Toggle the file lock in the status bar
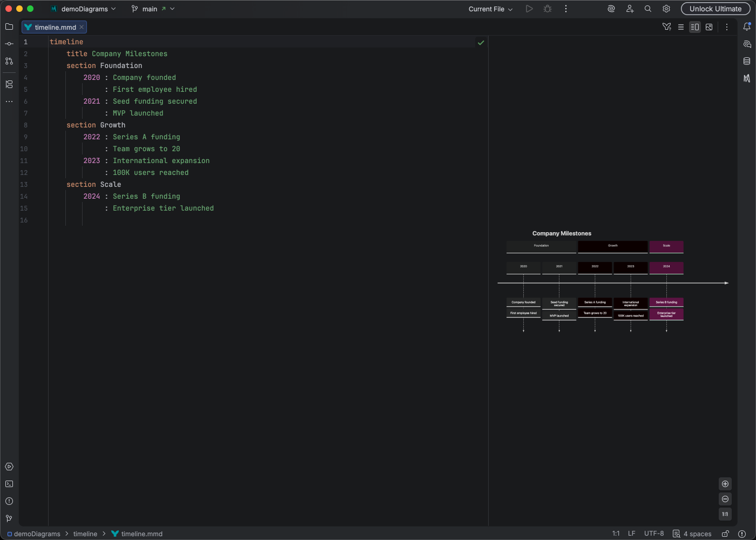The height and width of the screenshot is (540, 756). 724,534
